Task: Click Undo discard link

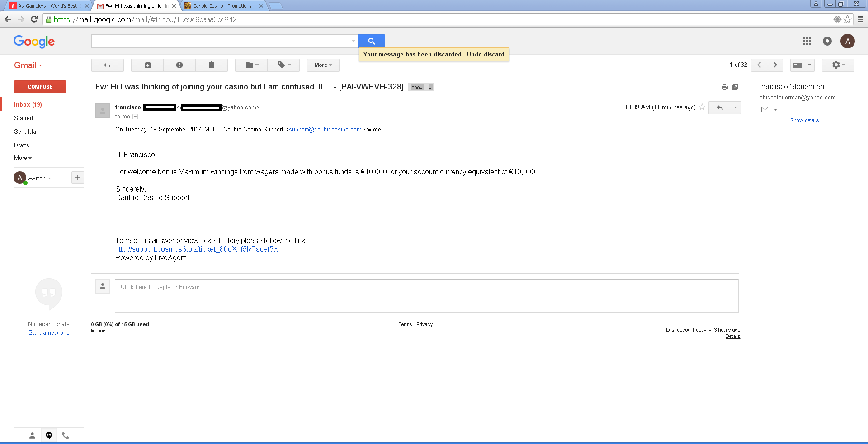Action: 486,54
